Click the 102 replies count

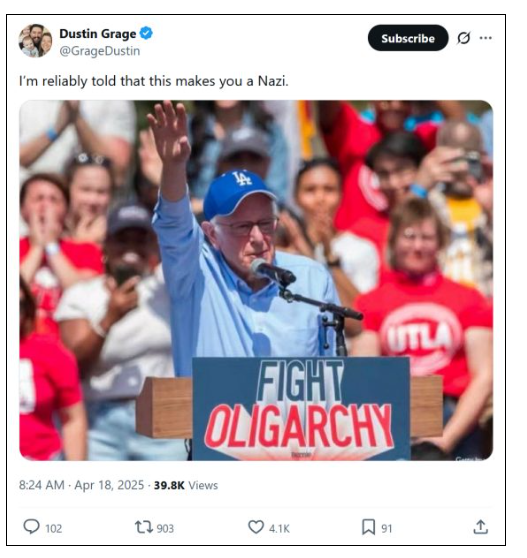point(54,528)
